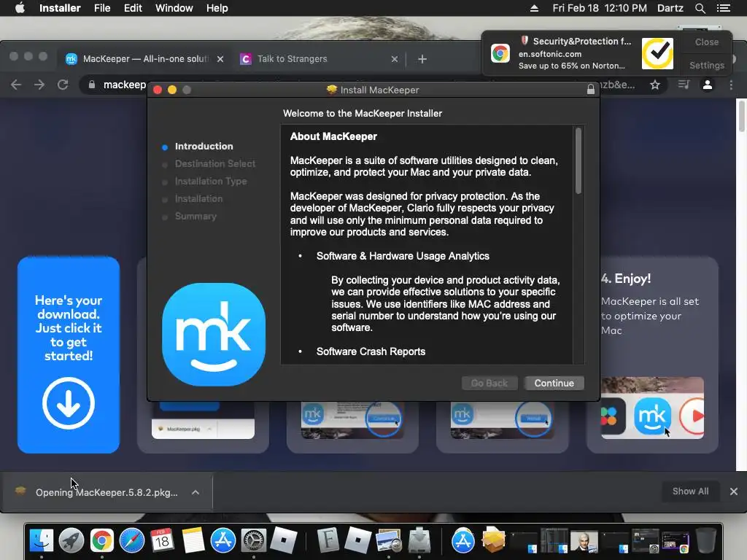747x560 pixels.
Task: Click the menu bar date and time
Action: (600, 8)
